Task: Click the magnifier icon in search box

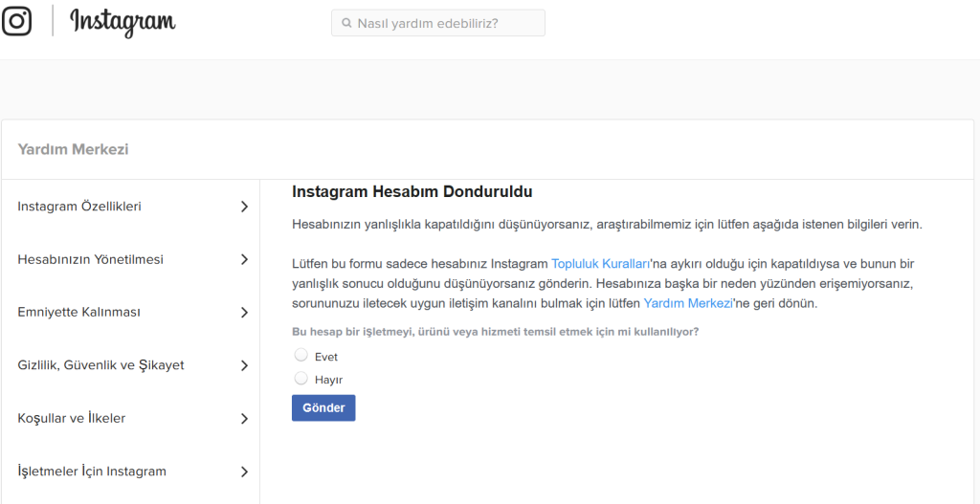Action: pos(346,23)
